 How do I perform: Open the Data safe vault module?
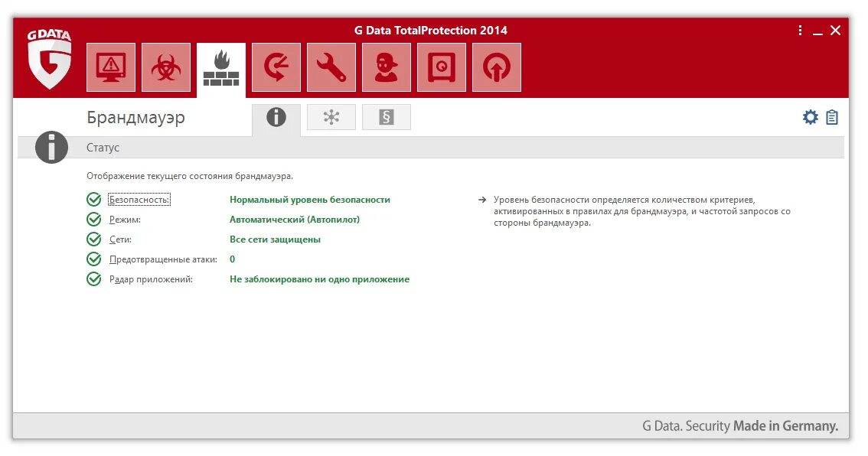tap(441, 67)
